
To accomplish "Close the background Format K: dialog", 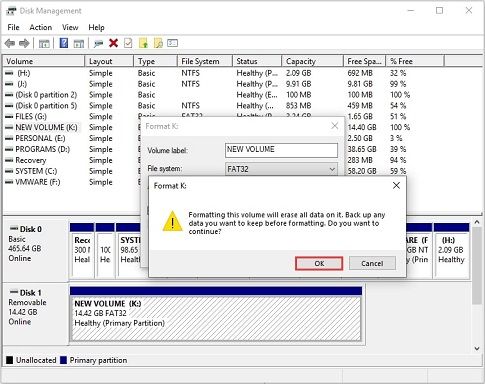I will coord(335,126).
